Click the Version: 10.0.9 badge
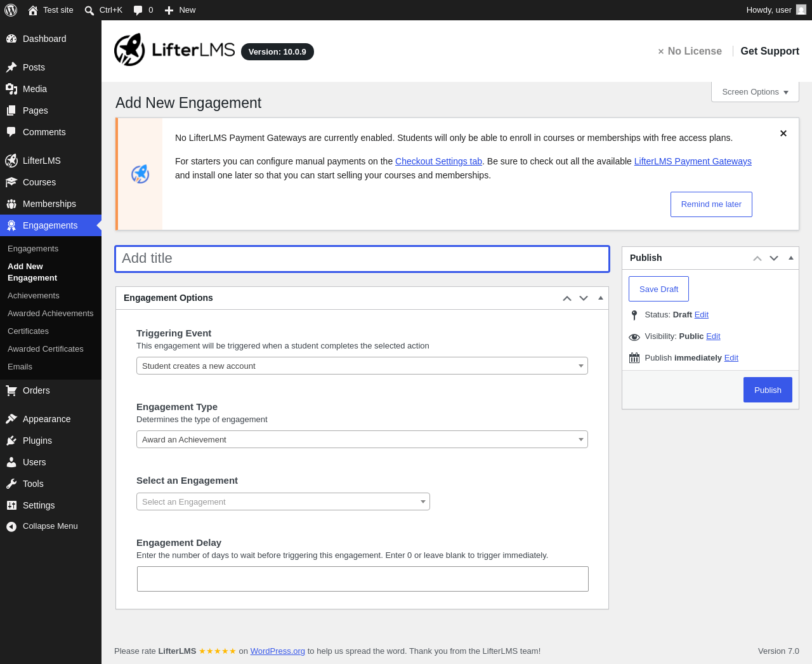Image resolution: width=812 pixels, height=664 pixels. point(277,52)
